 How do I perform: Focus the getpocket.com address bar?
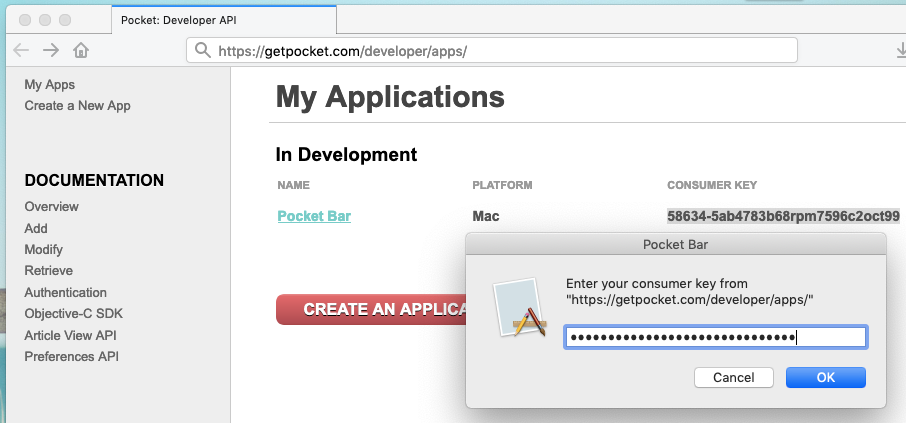492,50
